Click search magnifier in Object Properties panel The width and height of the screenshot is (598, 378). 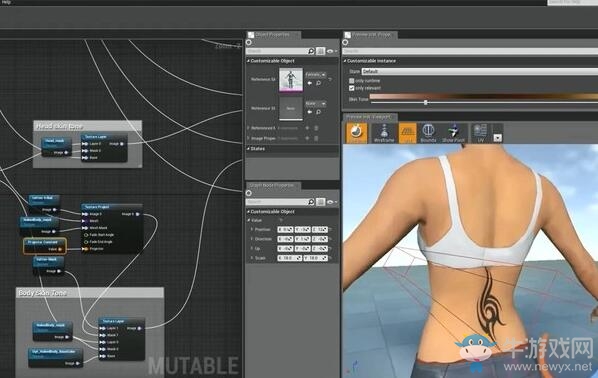tap(311, 51)
